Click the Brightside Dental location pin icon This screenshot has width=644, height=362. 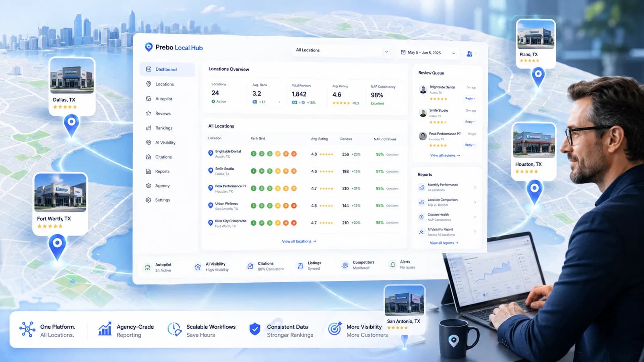[211, 153]
